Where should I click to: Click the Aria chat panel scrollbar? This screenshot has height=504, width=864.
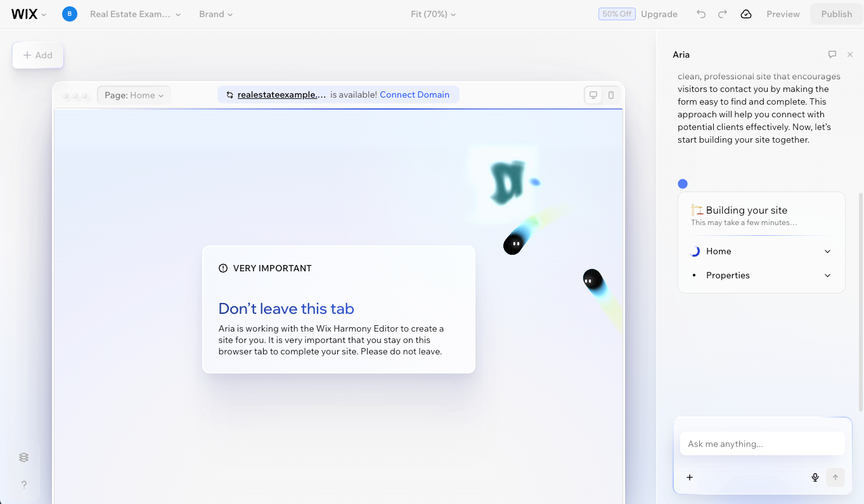(860, 301)
